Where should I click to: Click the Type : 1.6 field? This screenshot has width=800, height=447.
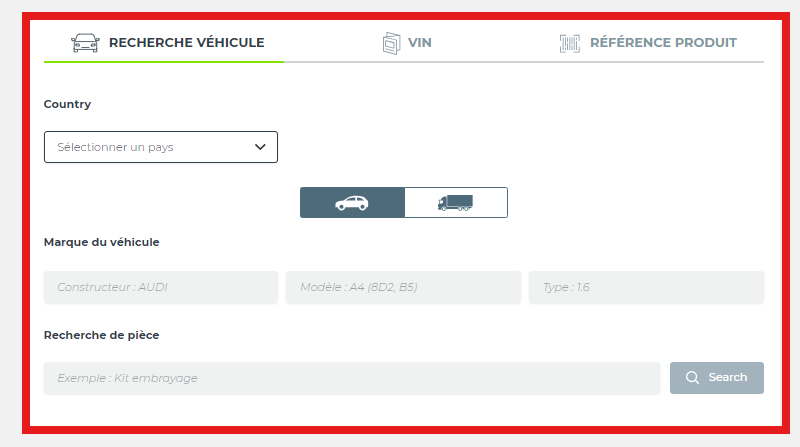pos(646,287)
